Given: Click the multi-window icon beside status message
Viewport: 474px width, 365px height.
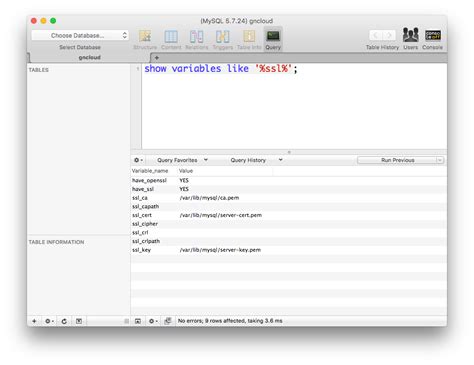Looking at the screenshot, I should [x=168, y=321].
